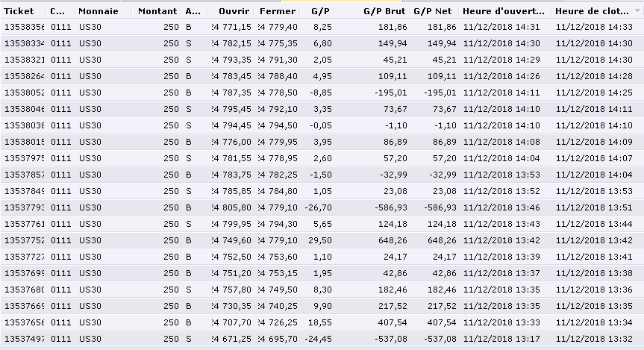The height and width of the screenshot is (350, 644).
Task: Click the Ouvrir column header
Action: click(x=234, y=11)
